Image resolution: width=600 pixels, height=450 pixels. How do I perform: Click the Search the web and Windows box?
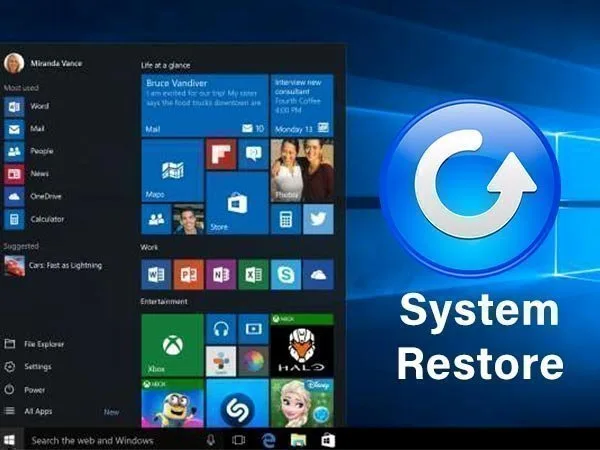(x=113, y=440)
